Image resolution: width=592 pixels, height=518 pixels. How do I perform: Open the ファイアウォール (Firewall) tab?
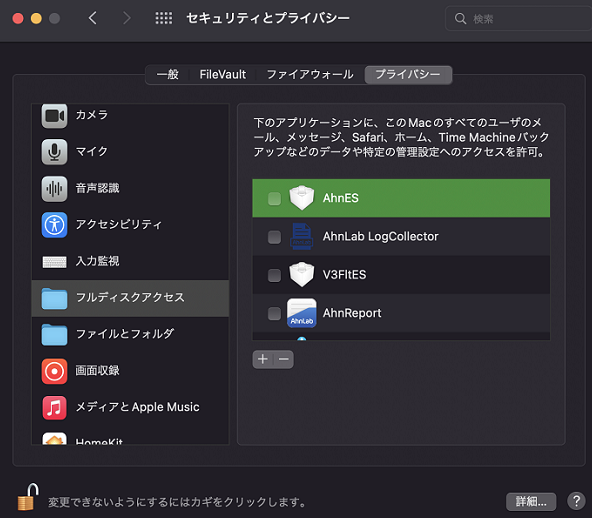pyautogui.click(x=310, y=74)
